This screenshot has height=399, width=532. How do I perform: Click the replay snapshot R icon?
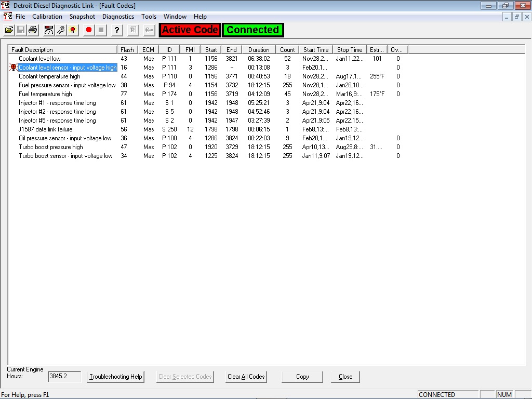pos(131,30)
